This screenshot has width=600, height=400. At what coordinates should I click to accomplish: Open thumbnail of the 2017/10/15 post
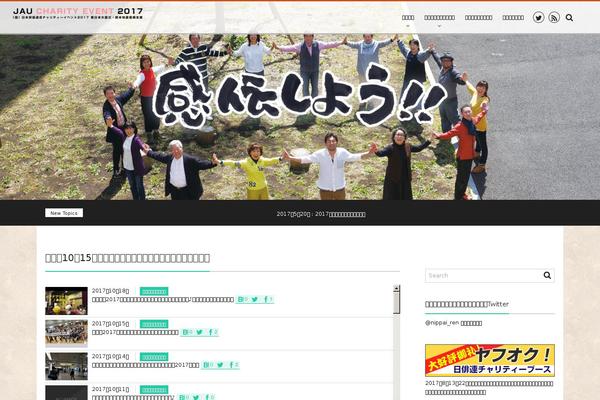point(66,333)
